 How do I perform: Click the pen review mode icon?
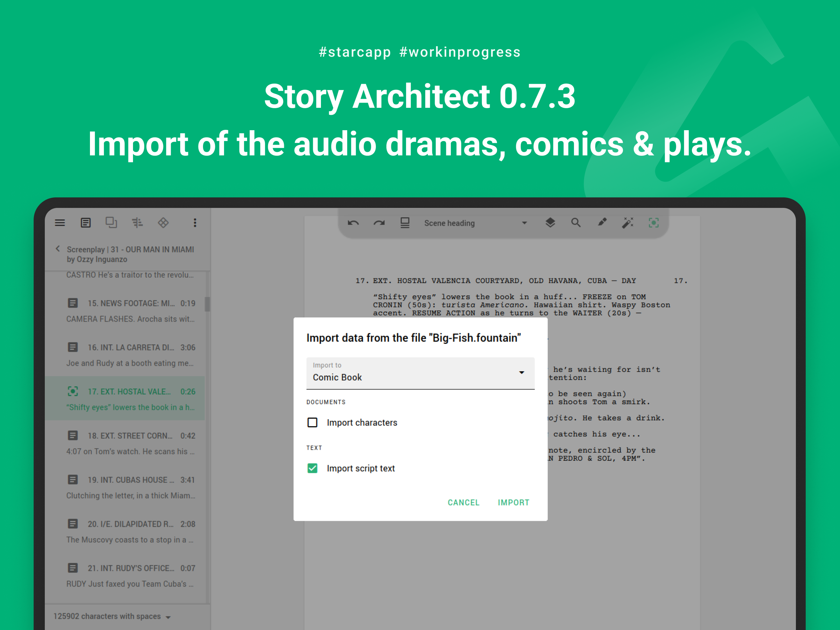click(602, 223)
